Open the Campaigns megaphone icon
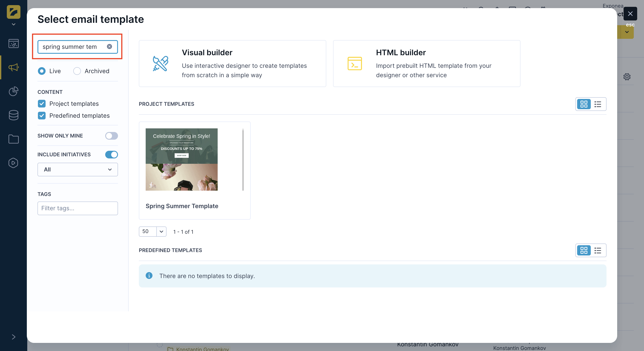644x351 pixels. click(13, 67)
